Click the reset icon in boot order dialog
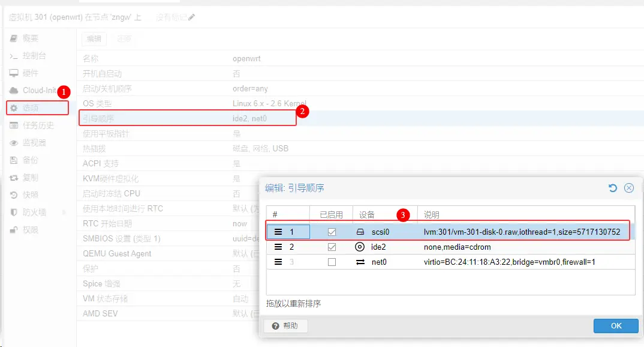 point(612,188)
